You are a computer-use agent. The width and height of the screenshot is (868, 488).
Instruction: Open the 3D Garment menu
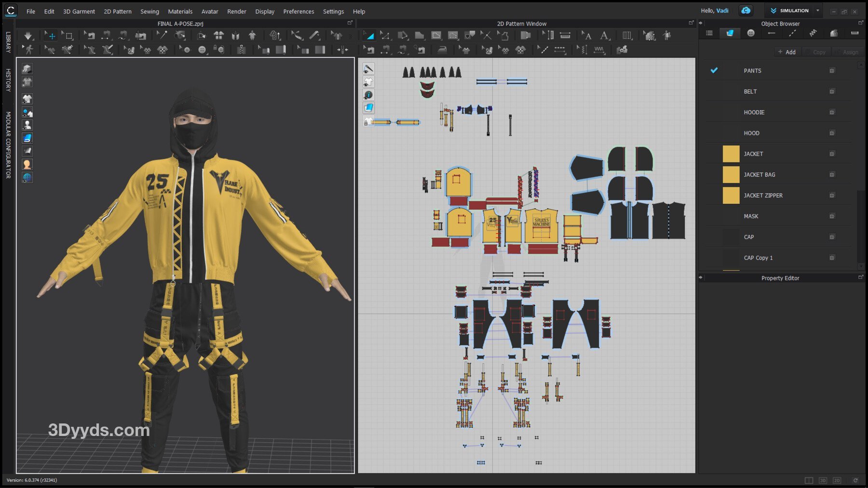tap(79, 11)
